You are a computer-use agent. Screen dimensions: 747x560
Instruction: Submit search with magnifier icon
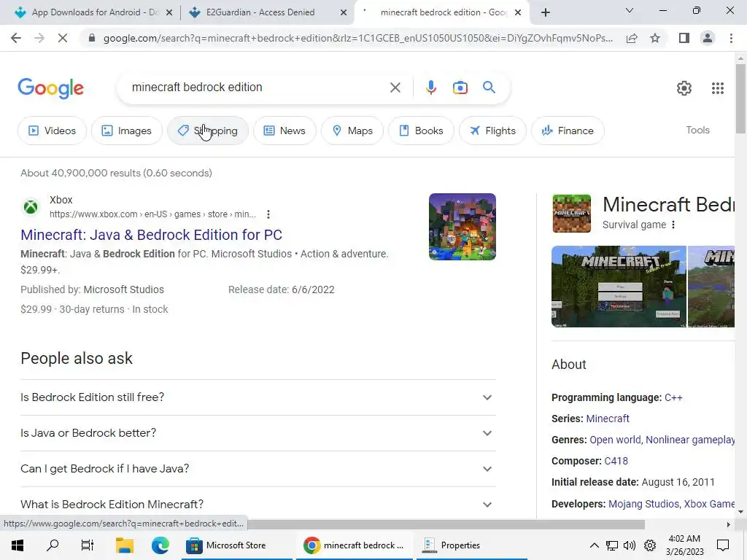click(x=489, y=87)
